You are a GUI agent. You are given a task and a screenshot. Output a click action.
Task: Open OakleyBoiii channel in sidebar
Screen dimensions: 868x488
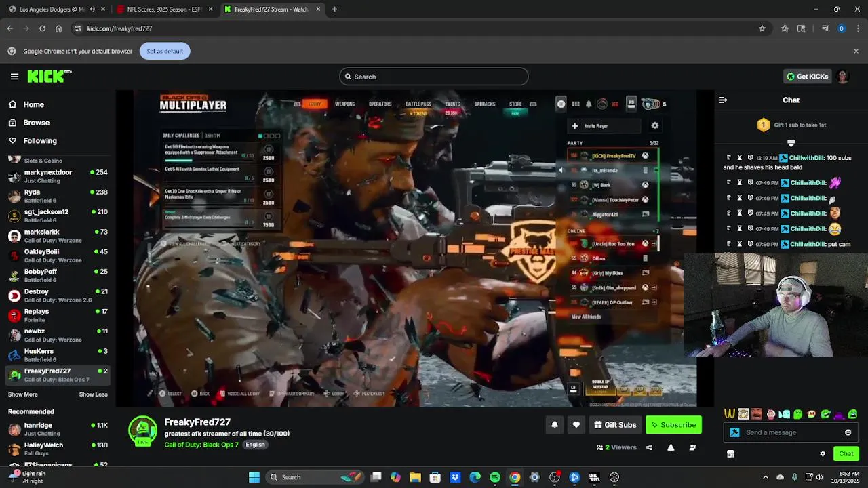point(58,256)
